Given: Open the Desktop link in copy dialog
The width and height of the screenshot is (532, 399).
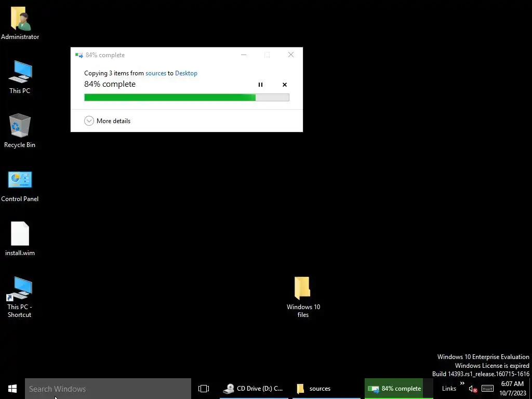Looking at the screenshot, I should (x=186, y=73).
